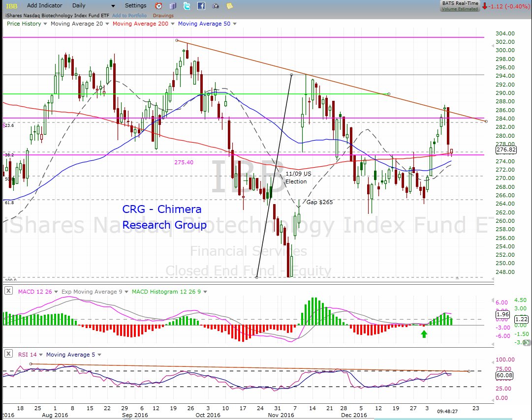The height and width of the screenshot is (420, 532).
Task: Click the 275.40 magenta annotation text
Action: 184,162
